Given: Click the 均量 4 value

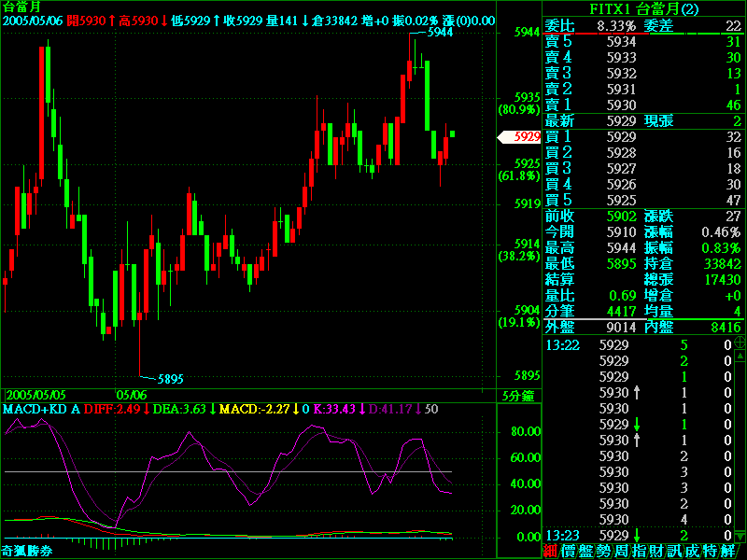Looking at the screenshot, I should tap(738, 312).
